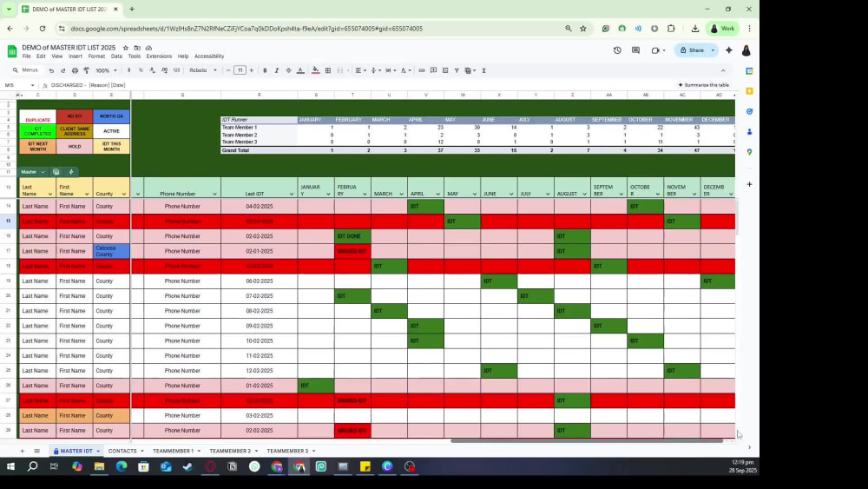868x489 pixels.
Task: Open the Data menu
Action: pyautogui.click(x=116, y=56)
